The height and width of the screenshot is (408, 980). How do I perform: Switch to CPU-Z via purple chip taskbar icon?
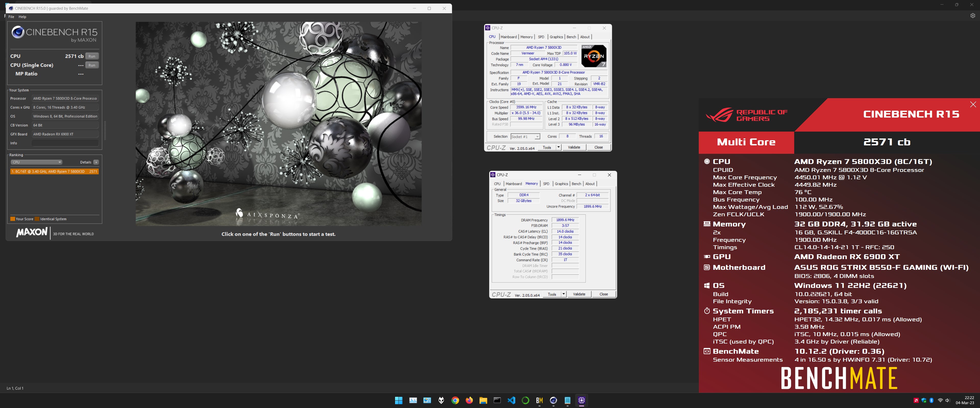point(581,400)
